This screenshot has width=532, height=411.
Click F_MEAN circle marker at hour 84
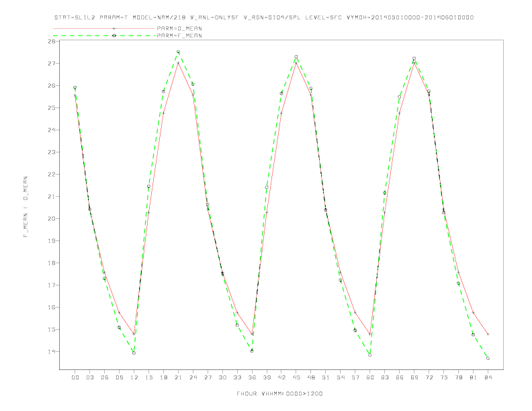tap(488, 359)
